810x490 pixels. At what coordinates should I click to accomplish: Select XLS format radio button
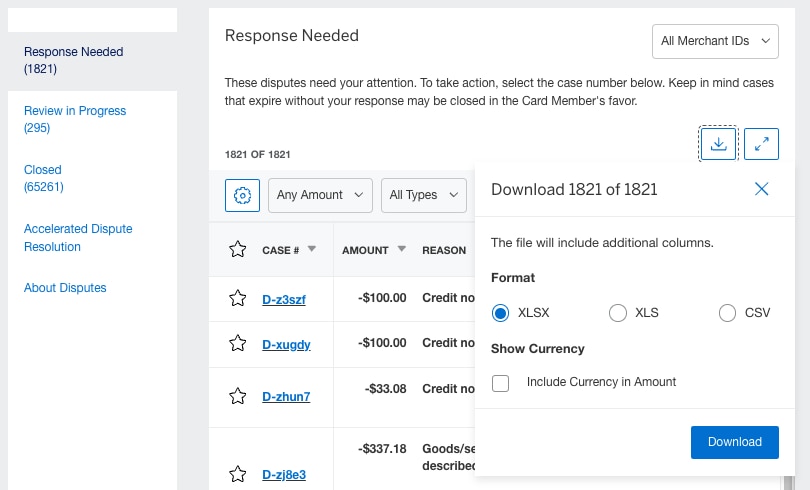coord(617,313)
